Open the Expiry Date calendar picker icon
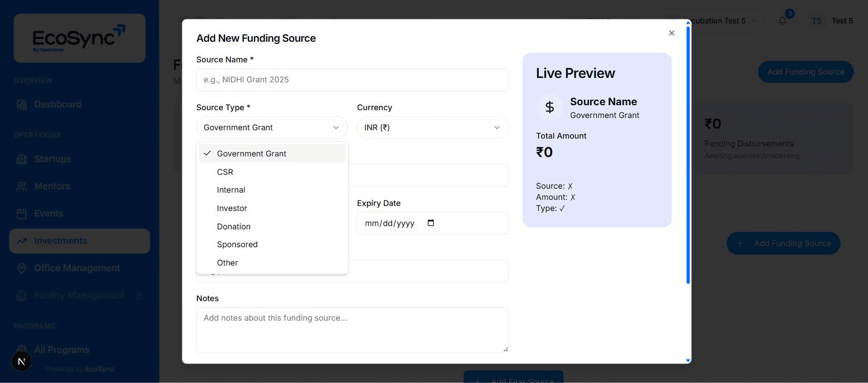 431,223
